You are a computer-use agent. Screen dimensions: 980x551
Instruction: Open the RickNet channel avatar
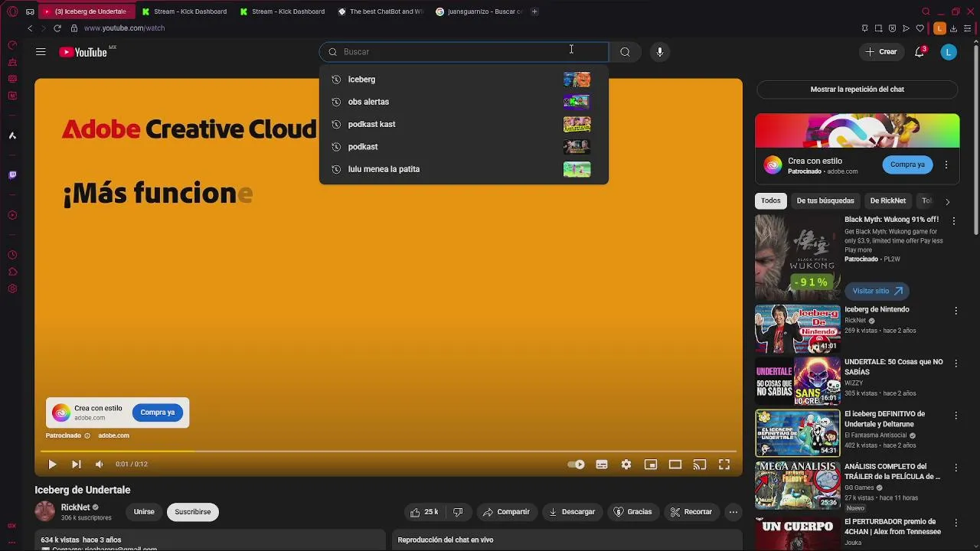point(45,511)
